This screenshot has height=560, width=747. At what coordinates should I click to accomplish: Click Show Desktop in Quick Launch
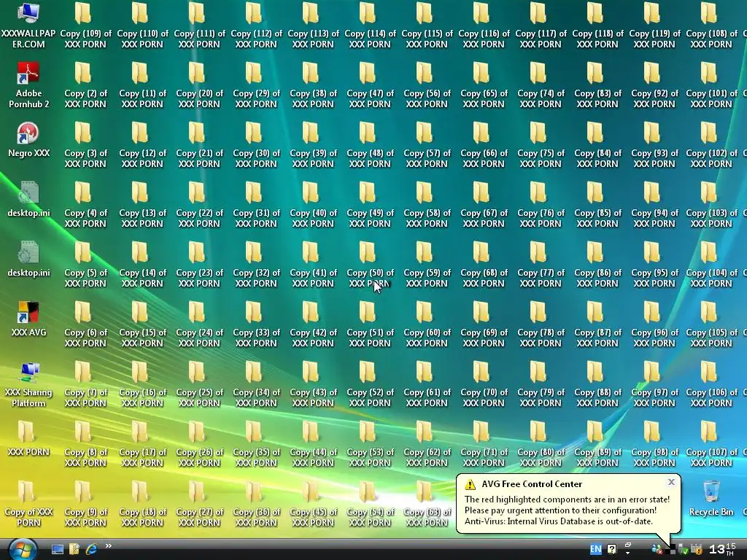point(57,550)
